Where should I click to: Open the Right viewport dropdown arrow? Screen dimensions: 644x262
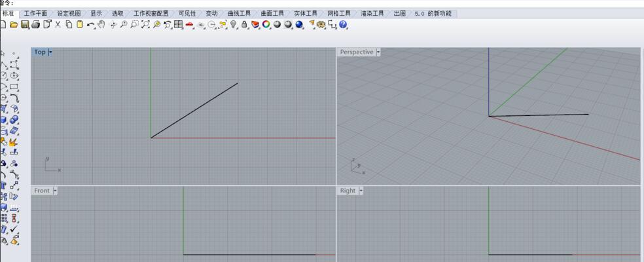click(x=361, y=191)
